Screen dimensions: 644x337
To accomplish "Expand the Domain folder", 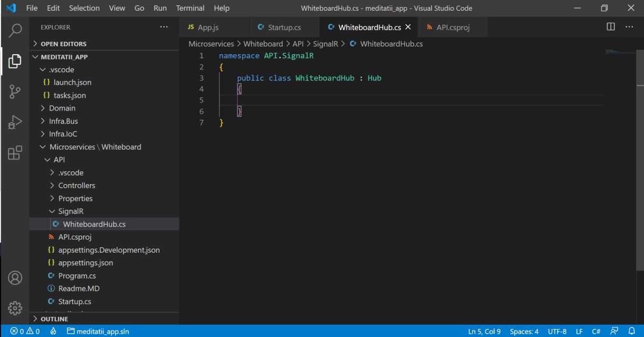I will (x=104, y=108).
